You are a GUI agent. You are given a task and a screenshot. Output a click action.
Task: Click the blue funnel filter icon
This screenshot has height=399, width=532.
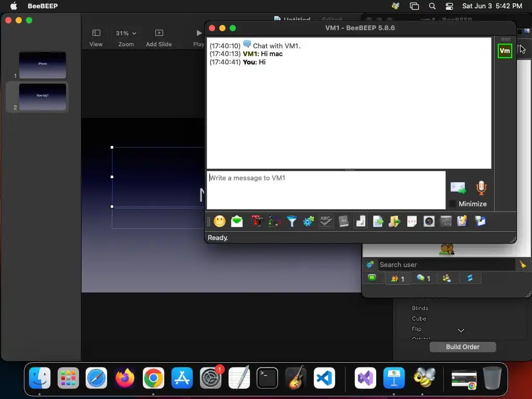pyautogui.click(x=291, y=221)
